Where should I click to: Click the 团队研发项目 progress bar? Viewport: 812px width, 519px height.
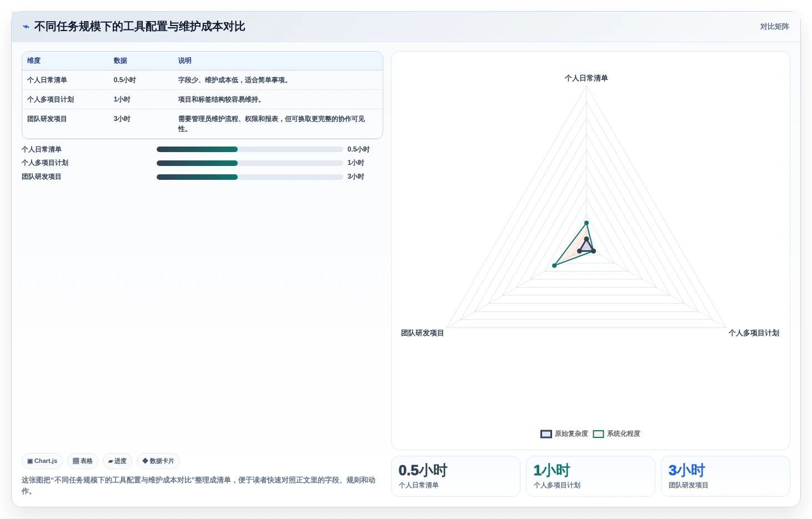click(250, 177)
